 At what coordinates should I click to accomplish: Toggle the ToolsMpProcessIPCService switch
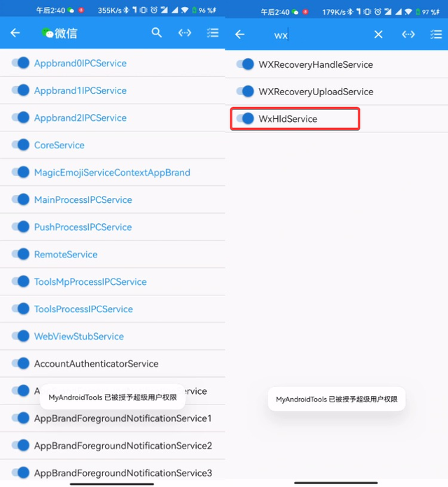20,282
